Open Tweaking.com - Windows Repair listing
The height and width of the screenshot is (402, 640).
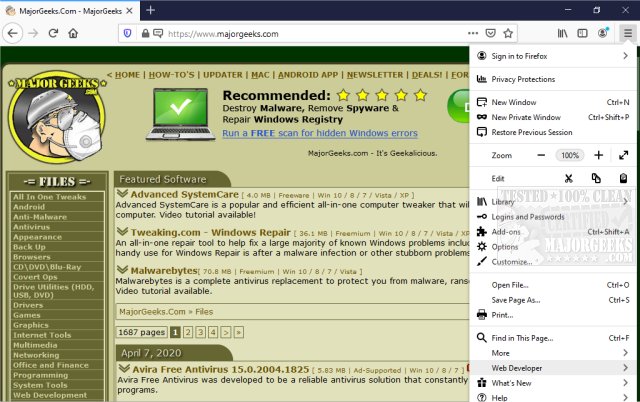[211, 233]
